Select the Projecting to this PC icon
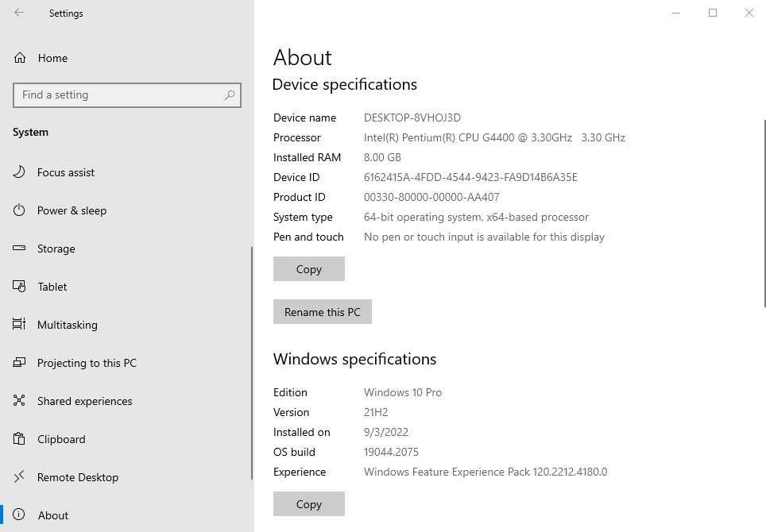The width and height of the screenshot is (766, 532). [x=19, y=362]
